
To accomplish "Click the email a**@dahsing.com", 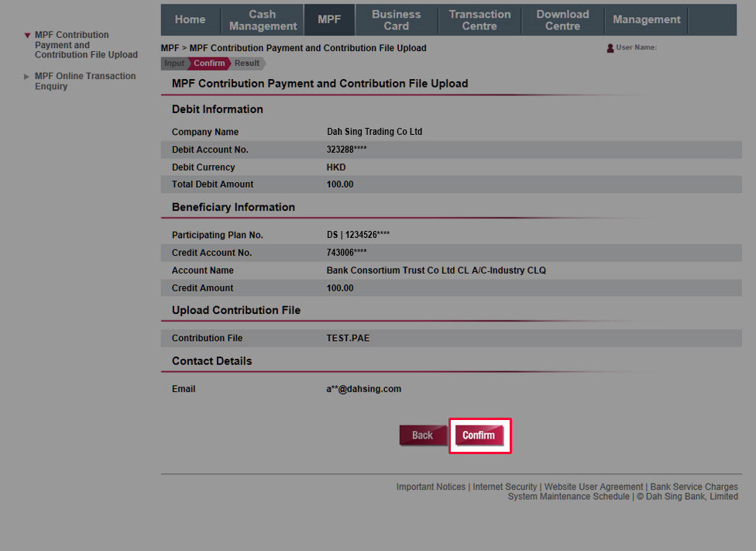I will click(364, 389).
